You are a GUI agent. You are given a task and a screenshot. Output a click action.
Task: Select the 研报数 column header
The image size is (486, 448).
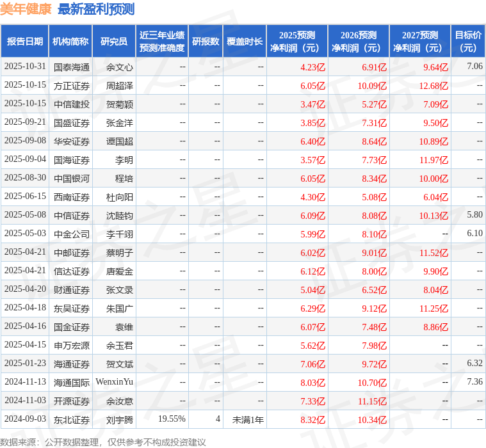point(206,42)
